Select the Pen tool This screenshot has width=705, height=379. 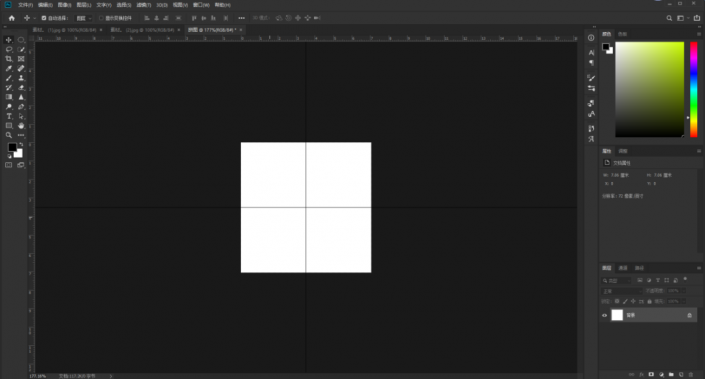coord(21,107)
